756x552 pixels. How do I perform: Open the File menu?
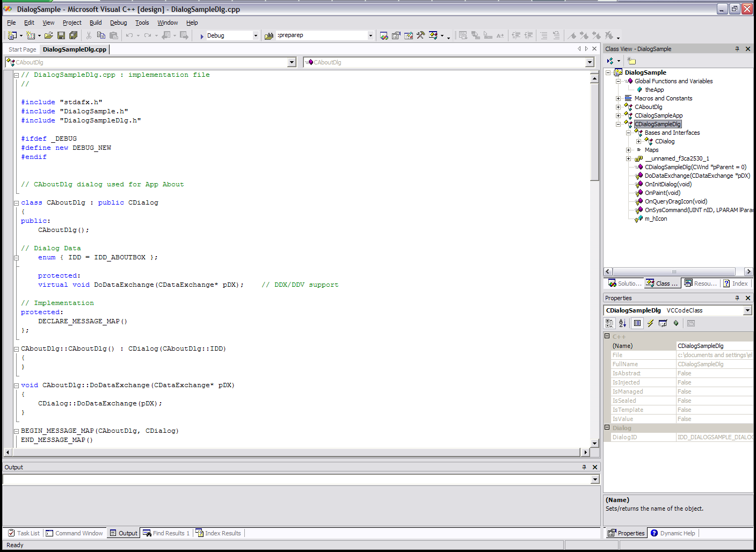click(11, 23)
